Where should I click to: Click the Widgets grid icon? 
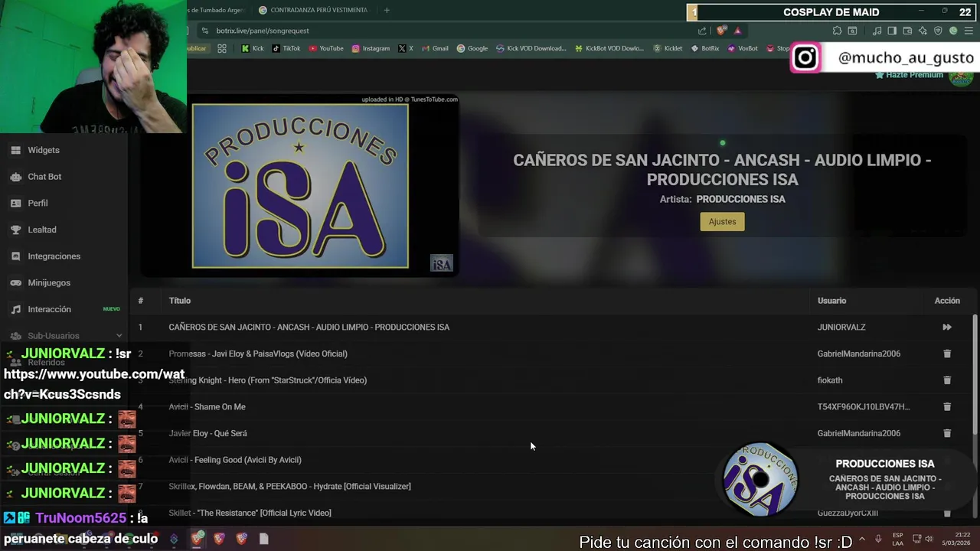15,150
